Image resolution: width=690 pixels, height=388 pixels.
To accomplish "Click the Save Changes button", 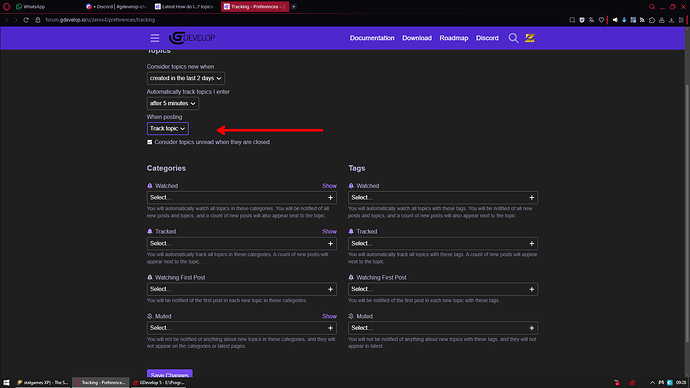I will tap(169, 373).
